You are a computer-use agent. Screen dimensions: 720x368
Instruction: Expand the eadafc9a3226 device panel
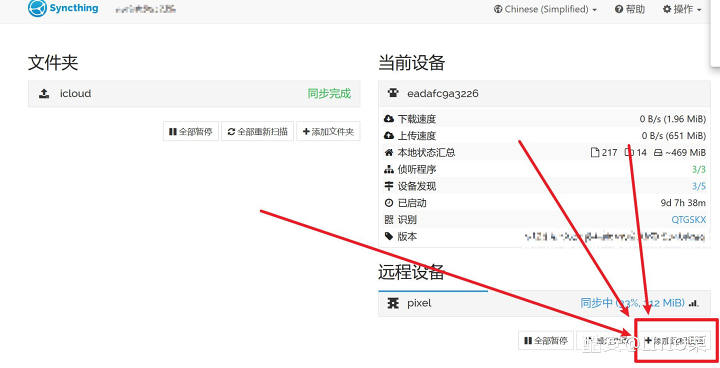click(x=545, y=93)
